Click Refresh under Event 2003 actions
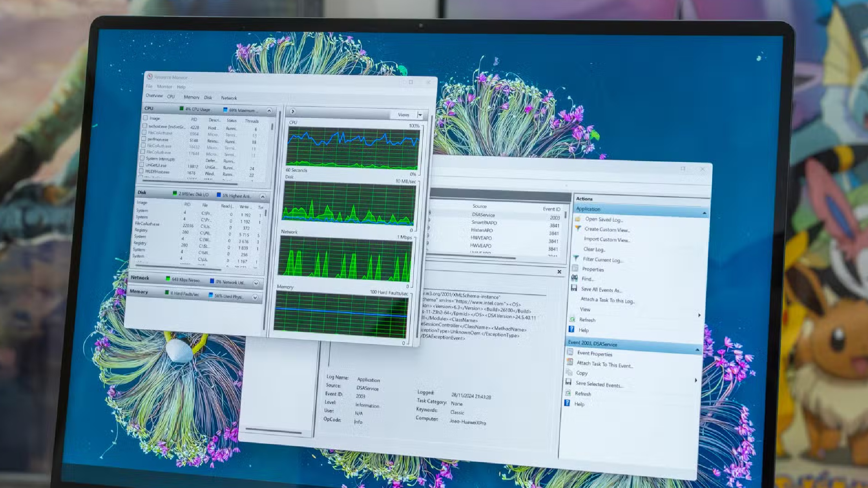This screenshot has height=488, width=868. pos(583,394)
